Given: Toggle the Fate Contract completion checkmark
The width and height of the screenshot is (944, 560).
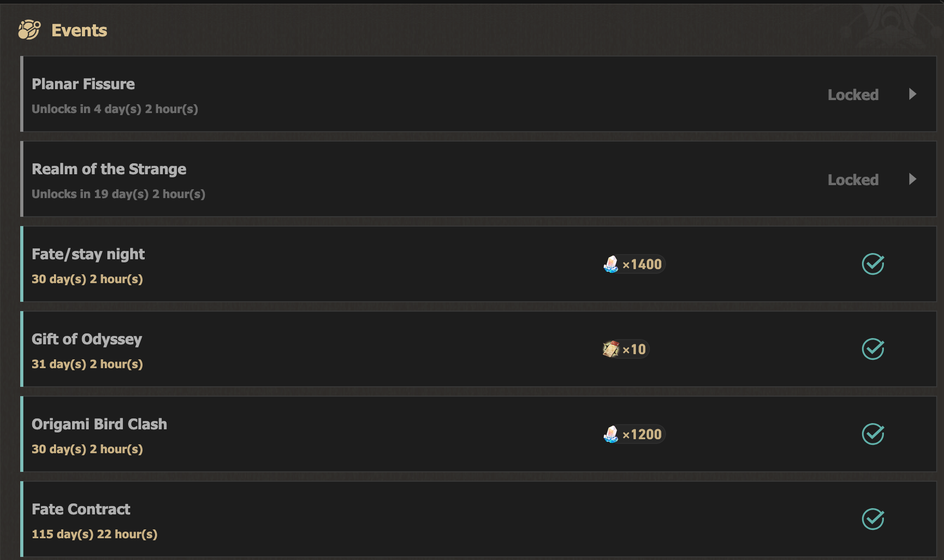Looking at the screenshot, I should 873,519.
